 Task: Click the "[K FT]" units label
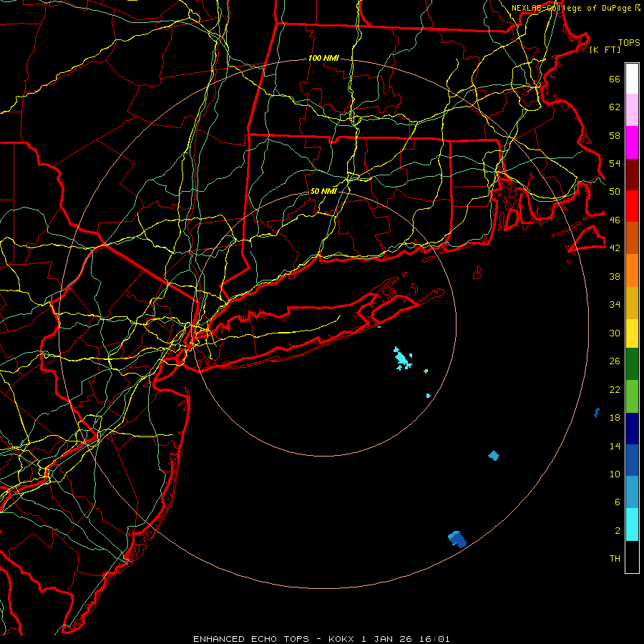[605, 50]
